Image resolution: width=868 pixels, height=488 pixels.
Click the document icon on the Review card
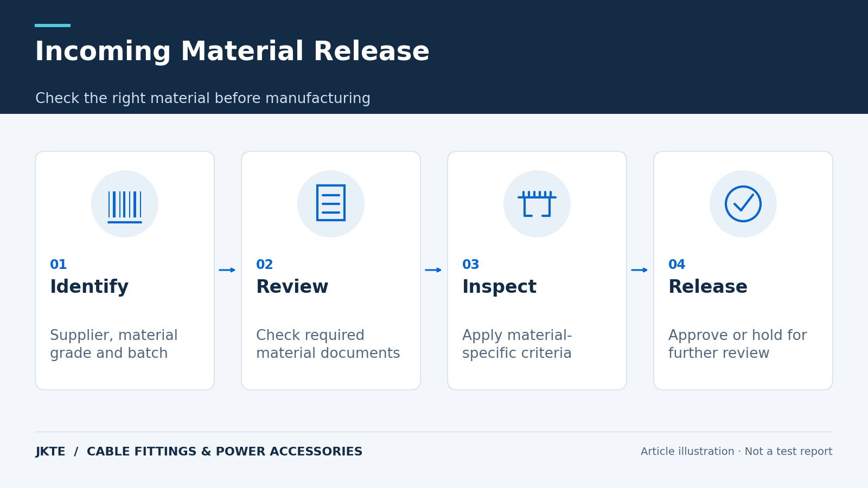[331, 203]
